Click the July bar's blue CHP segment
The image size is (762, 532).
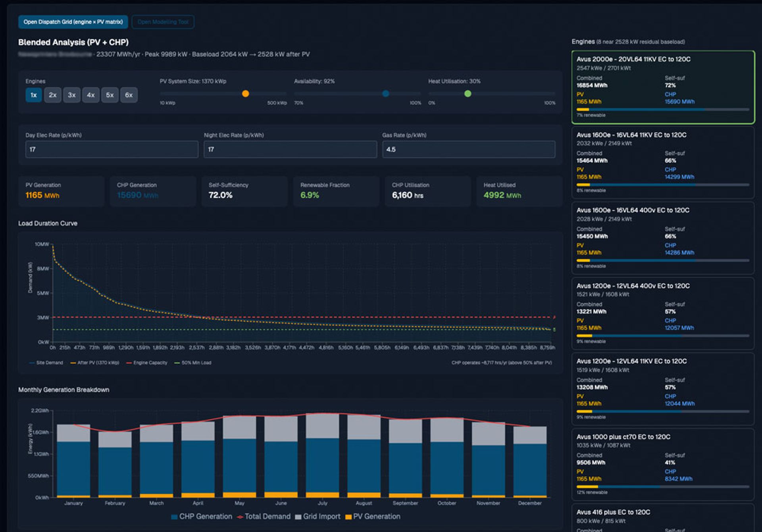[x=323, y=465]
